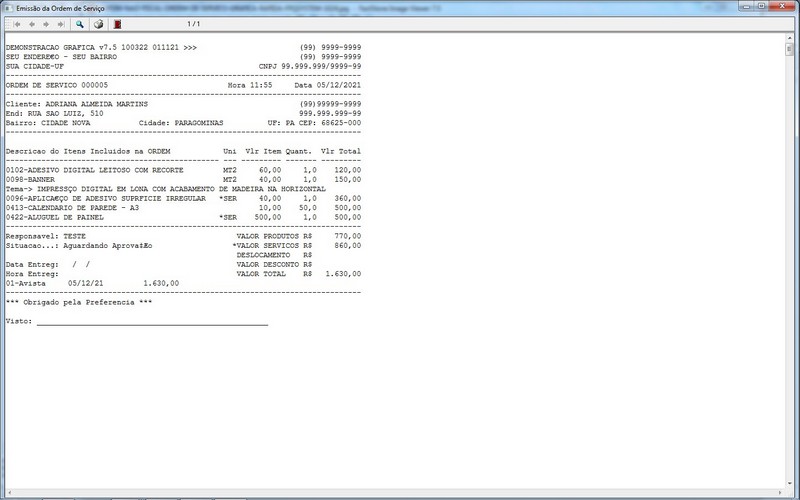800x500 pixels.
Task: Click the 01-Avista payment line
Action: coord(92,283)
